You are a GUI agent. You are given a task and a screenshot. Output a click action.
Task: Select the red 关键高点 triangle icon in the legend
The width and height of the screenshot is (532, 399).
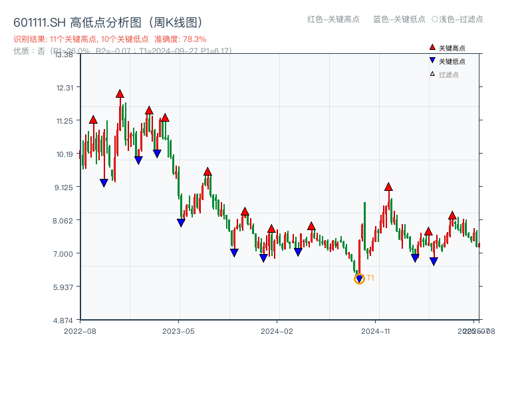pos(433,47)
